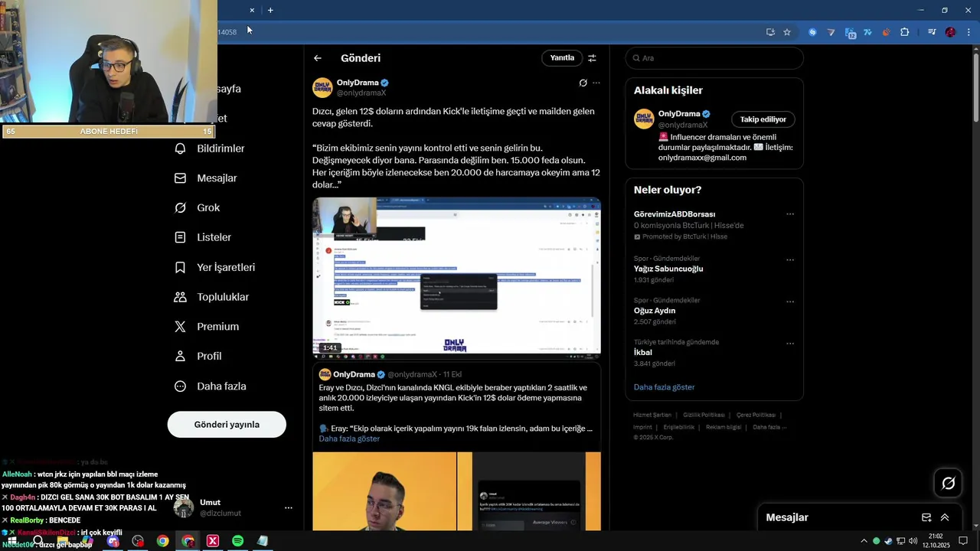
Task: Click Daha fazla göster under trends
Action: (664, 387)
